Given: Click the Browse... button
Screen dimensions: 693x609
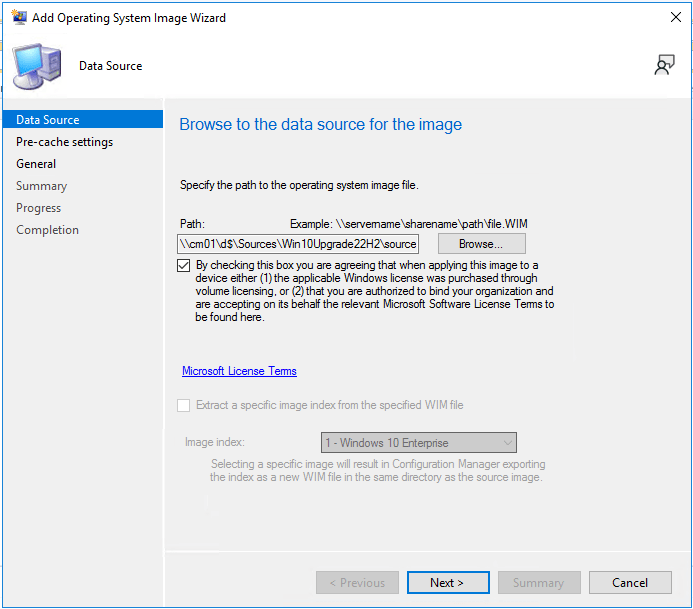Looking at the screenshot, I should [482, 244].
